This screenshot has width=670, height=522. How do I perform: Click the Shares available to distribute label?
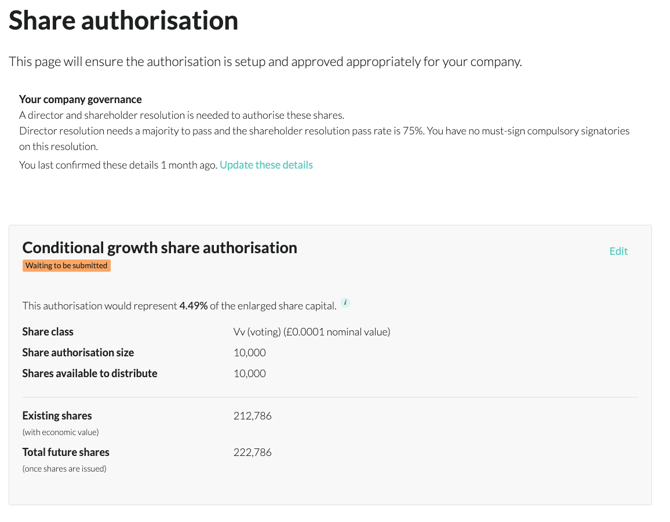[x=90, y=374]
